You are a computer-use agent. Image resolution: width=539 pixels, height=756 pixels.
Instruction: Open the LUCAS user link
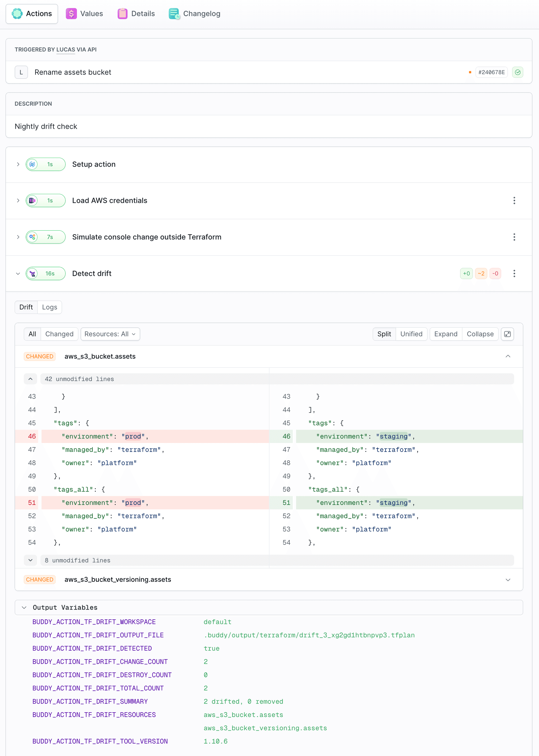[x=66, y=49]
